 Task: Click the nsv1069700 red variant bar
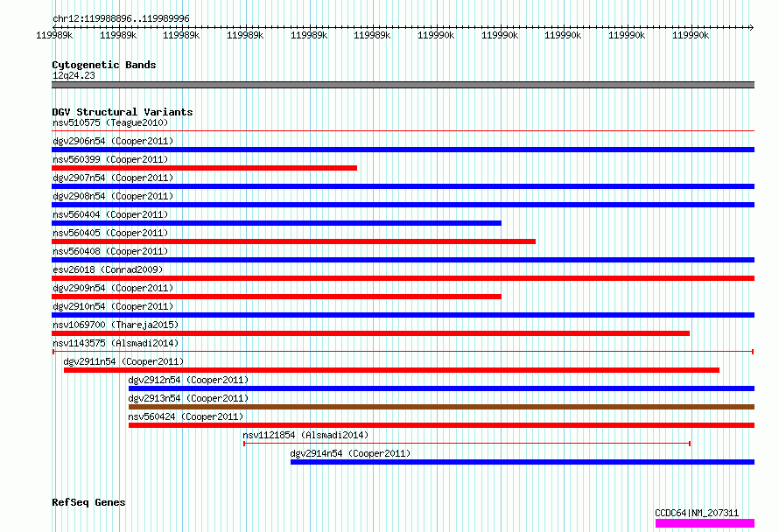click(370, 333)
